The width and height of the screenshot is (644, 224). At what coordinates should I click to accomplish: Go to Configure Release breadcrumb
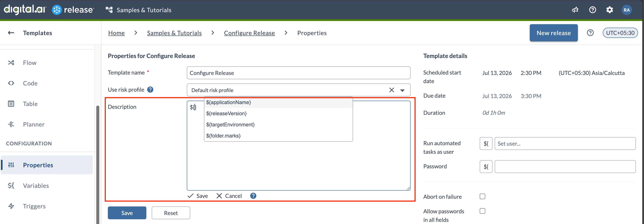tap(249, 33)
